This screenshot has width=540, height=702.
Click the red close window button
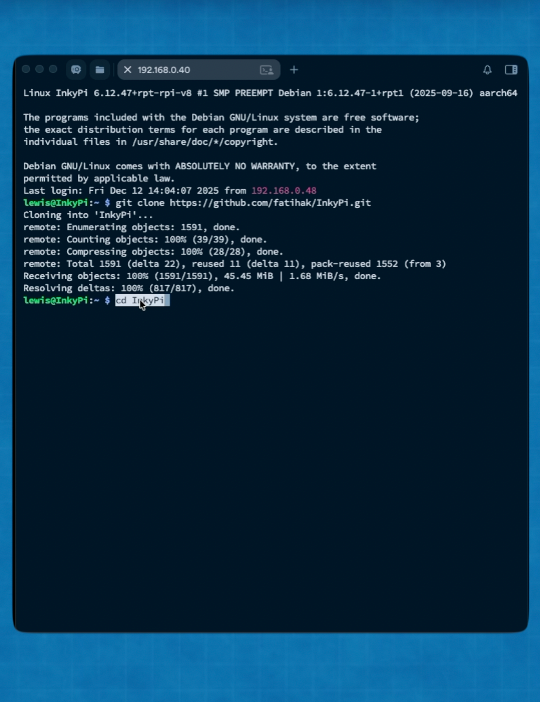tap(26, 69)
